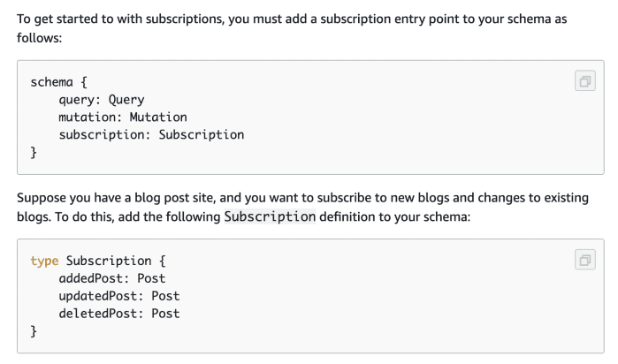The height and width of the screenshot is (364, 618).
Task: Click "Subscription" after the type keyword
Action: click(x=109, y=261)
